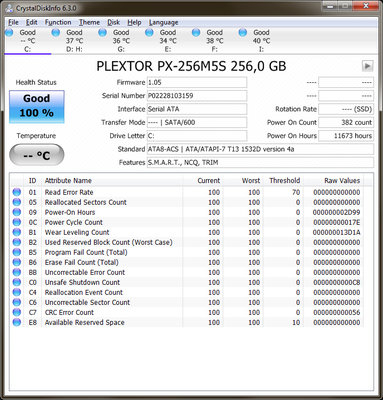The height and width of the screenshot is (400, 383).
Task: Click status icon for Used Reserved Block Count
Action: 17,242
